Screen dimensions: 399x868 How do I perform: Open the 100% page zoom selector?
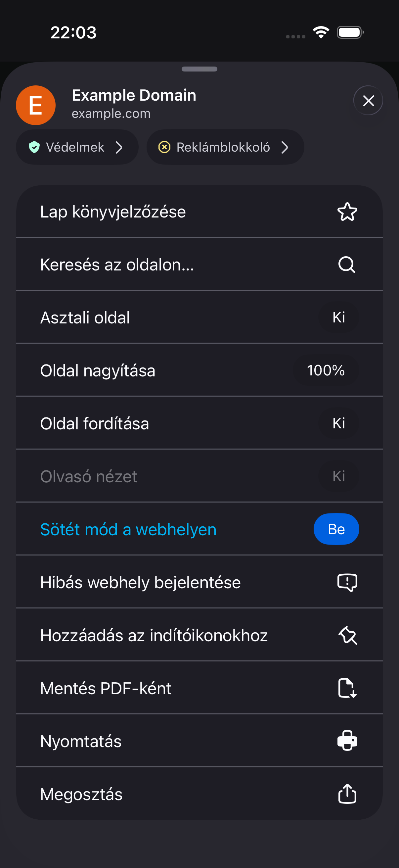(326, 370)
